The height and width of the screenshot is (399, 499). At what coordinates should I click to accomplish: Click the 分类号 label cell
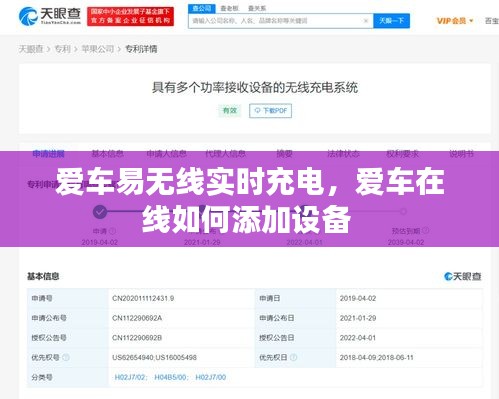click(x=68, y=377)
